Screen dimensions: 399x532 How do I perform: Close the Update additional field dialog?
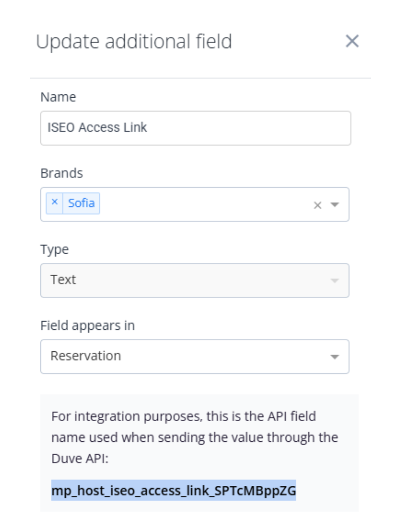tap(352, 41)
